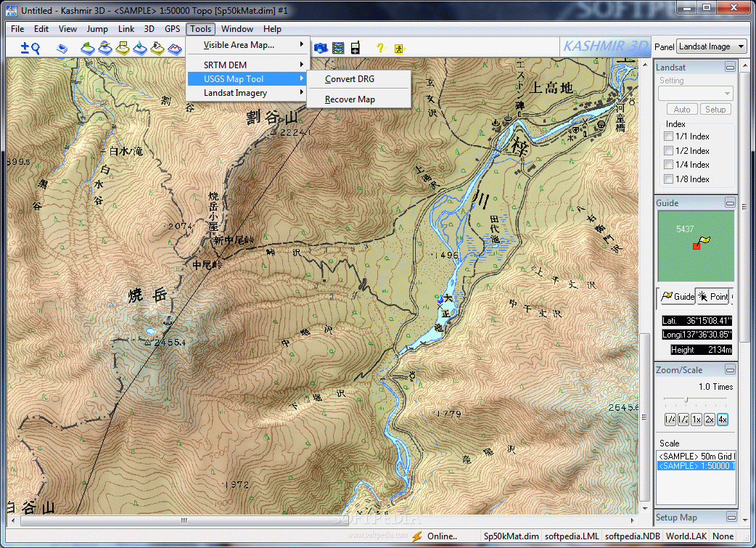The width and height of the screenshot is (756, 548).
Task: Choose Convert DRG from submenu
Action: pos(358,78)
